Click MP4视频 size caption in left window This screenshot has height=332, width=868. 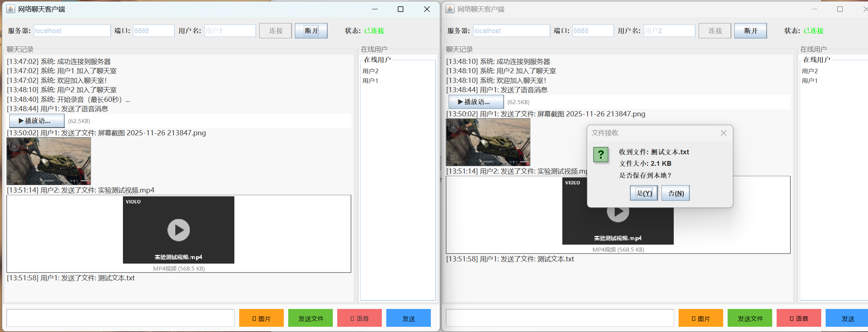coord(179,268)
